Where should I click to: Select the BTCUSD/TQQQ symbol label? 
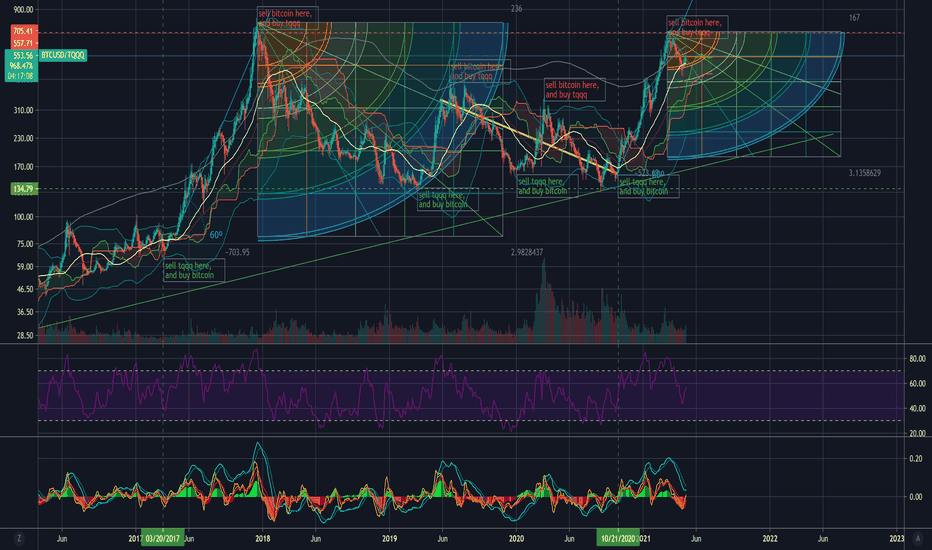click(63, 55)
